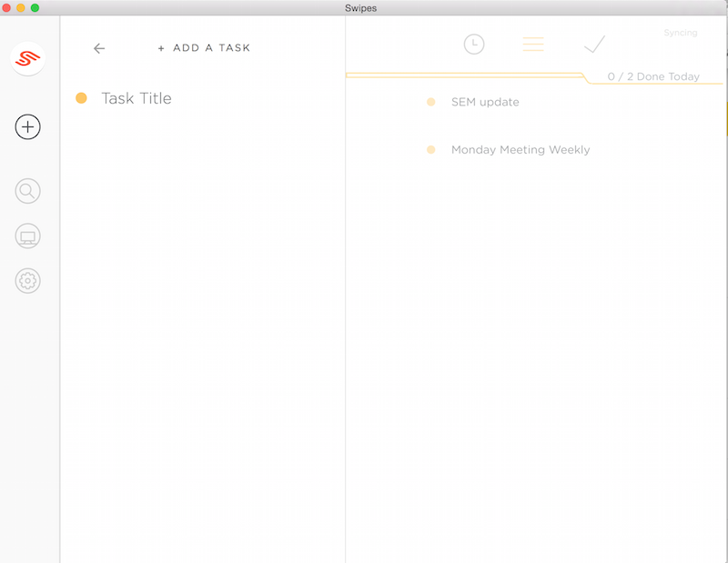Close the Swipes window with the red button

click(6, 8)
